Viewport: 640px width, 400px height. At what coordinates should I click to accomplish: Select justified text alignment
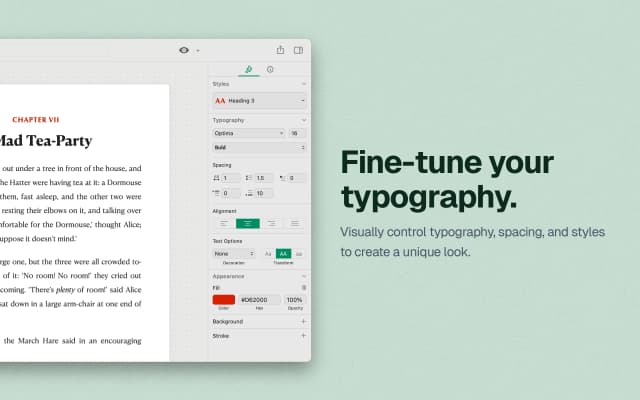[x=295, y=223]
